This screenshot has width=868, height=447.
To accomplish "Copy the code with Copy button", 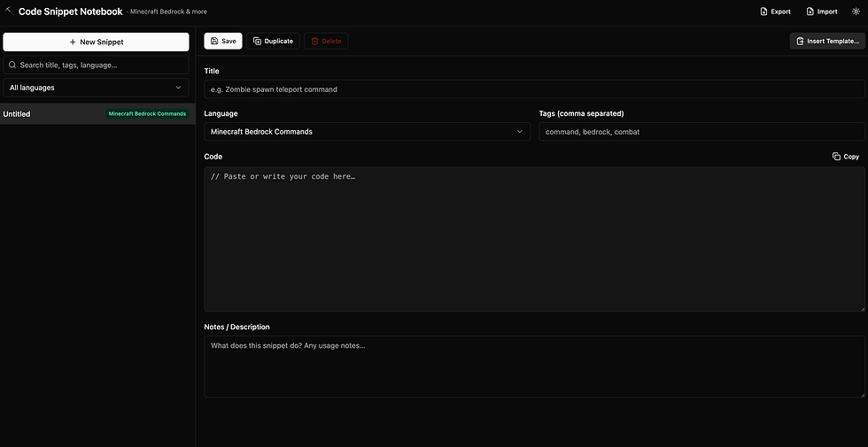I will click(x=846, y=157).
